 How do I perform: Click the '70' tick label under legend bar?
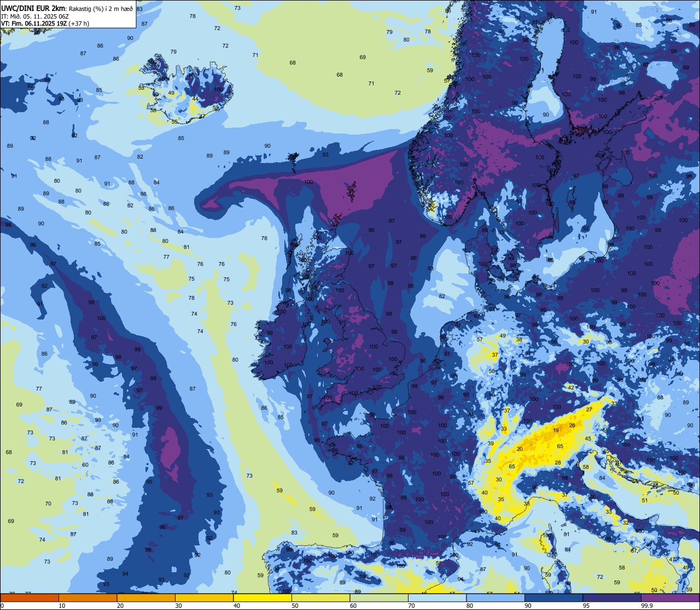pyautogui.click(x=411, y=606)
